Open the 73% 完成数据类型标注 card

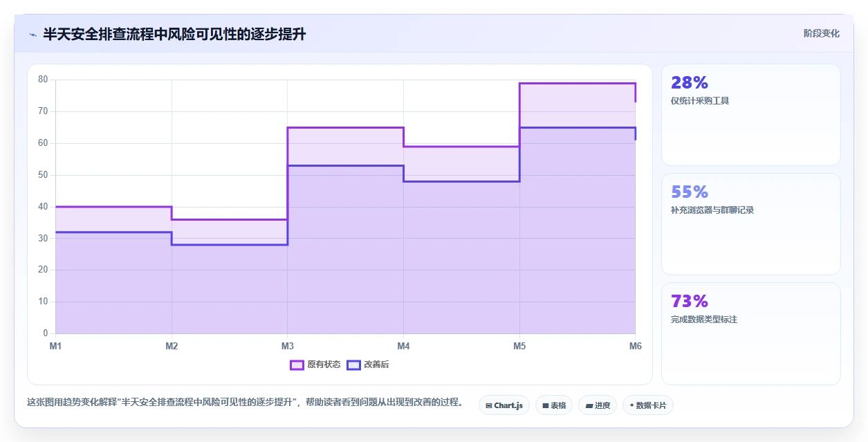[x=751, y=333]
